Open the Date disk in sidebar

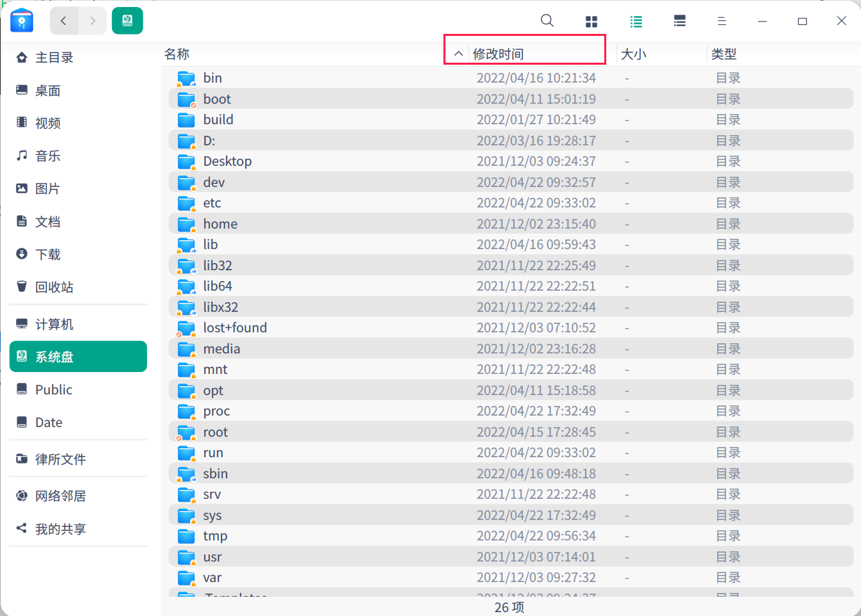[x=78, y=423]
